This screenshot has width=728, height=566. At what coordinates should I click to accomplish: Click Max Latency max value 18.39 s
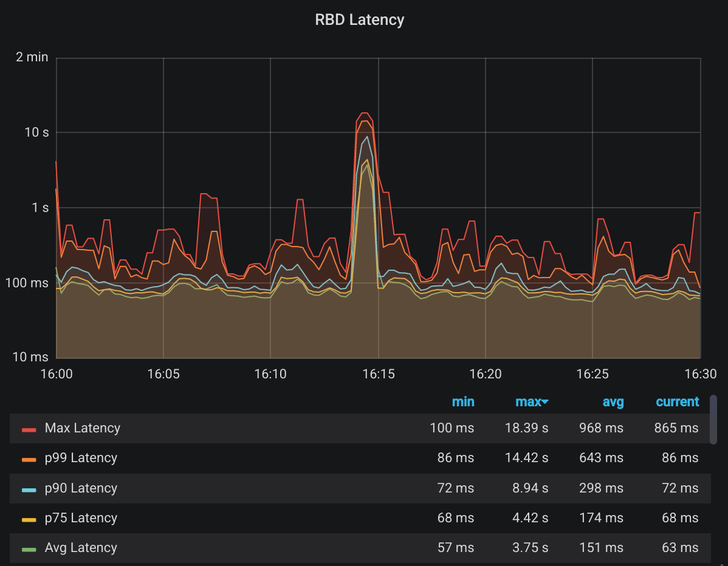point(526,428)
